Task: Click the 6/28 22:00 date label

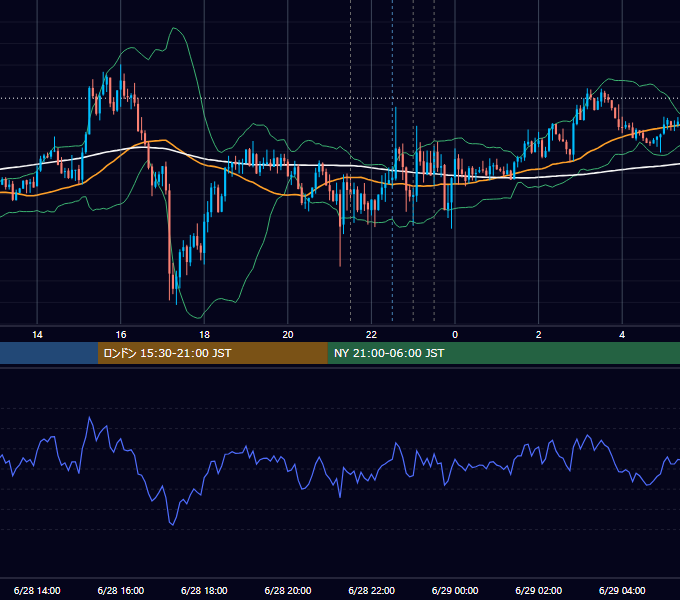Action: [371, 590]
